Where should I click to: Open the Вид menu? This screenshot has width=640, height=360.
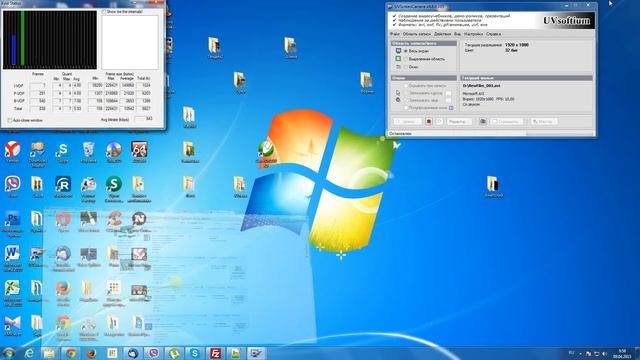pyautogui.click(x=458, y=34)
